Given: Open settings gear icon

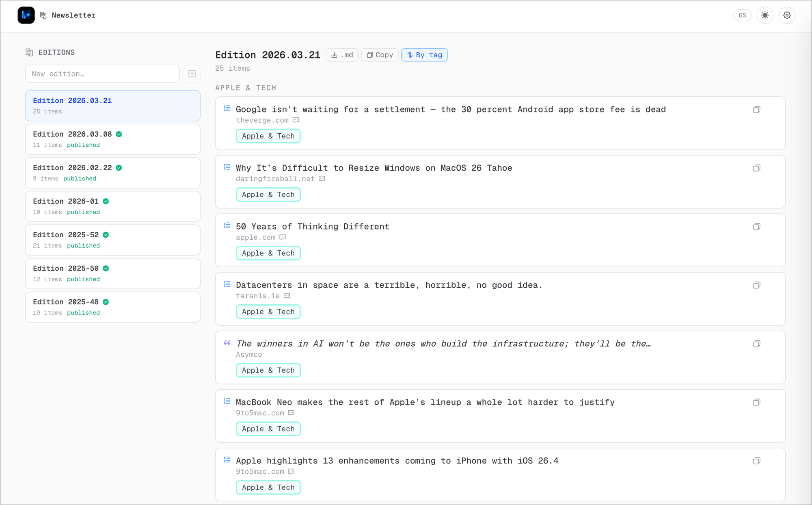Looking at the screenshot, I should (787, 15).
